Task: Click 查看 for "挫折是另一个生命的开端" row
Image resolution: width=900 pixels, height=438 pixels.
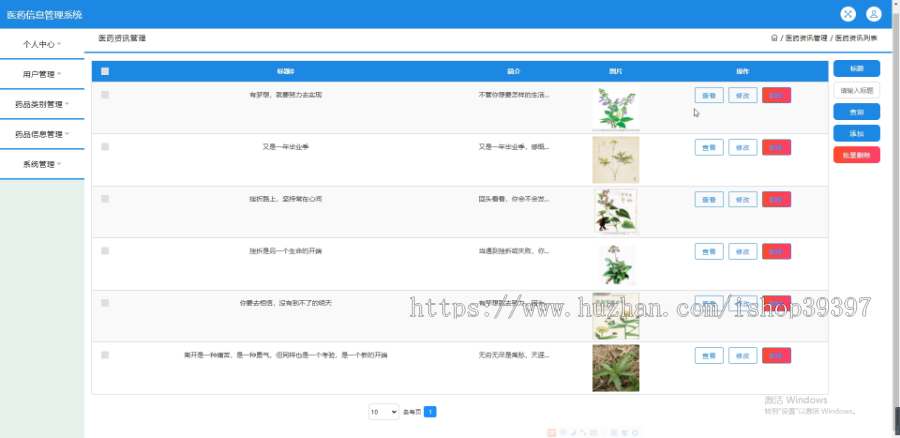Action: [x=709, y=251]
